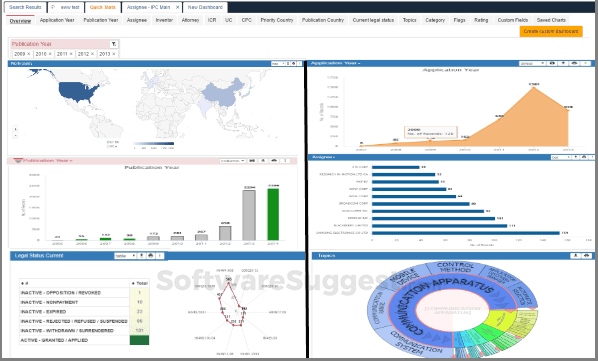Click the export icon in Legal Status Current panel

tap(141, 256)
